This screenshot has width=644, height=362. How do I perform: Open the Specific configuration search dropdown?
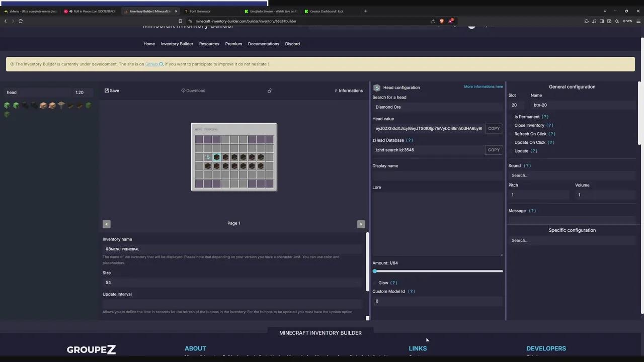pos(572,240)
